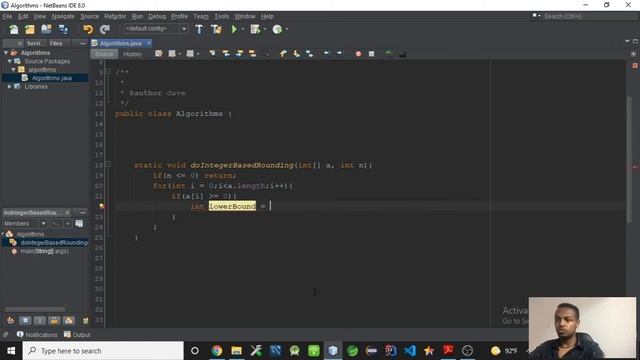This screenshot has height=360, width=640.
Task: Toggle Show Fields navigator filter
Action: point(25,320)
